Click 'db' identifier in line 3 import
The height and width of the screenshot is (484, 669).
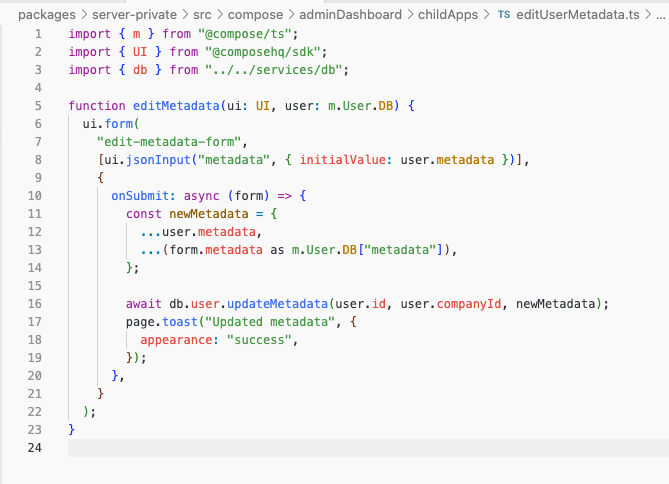140,70
